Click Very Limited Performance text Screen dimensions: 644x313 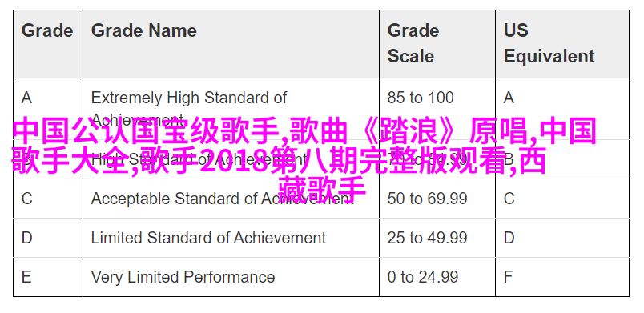click(x=183, y=277)
